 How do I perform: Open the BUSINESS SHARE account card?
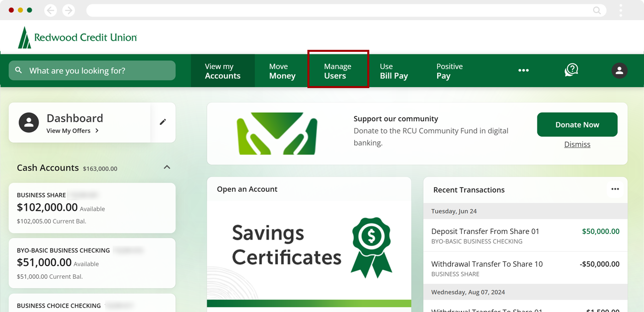pyautogui.click(x=92, y=208)
